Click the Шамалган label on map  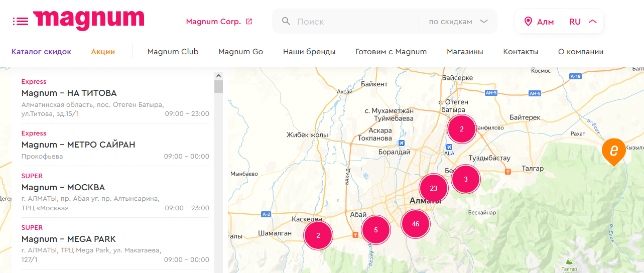coord(275,233)
